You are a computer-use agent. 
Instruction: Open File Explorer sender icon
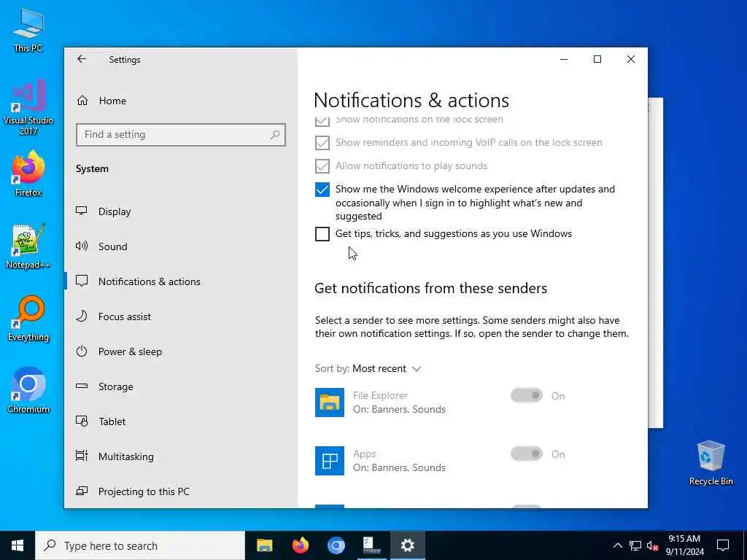(330, 402)
